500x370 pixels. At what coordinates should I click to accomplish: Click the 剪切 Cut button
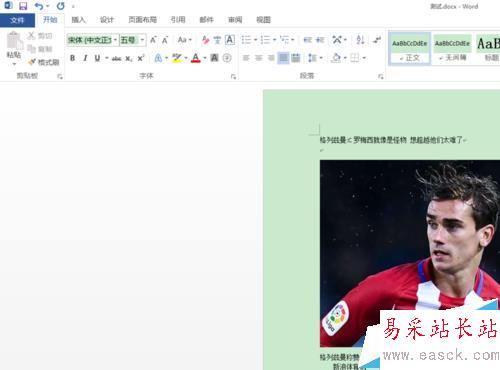(40, 36)
